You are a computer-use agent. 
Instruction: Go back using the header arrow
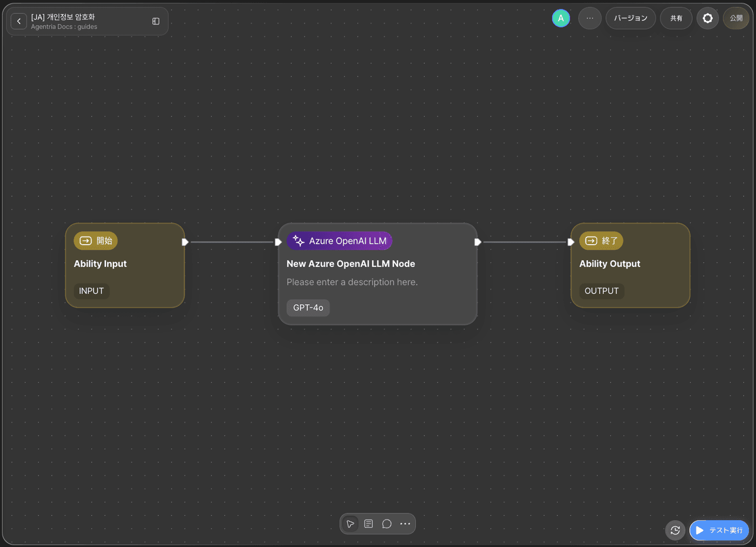click(x=19, y=21)
